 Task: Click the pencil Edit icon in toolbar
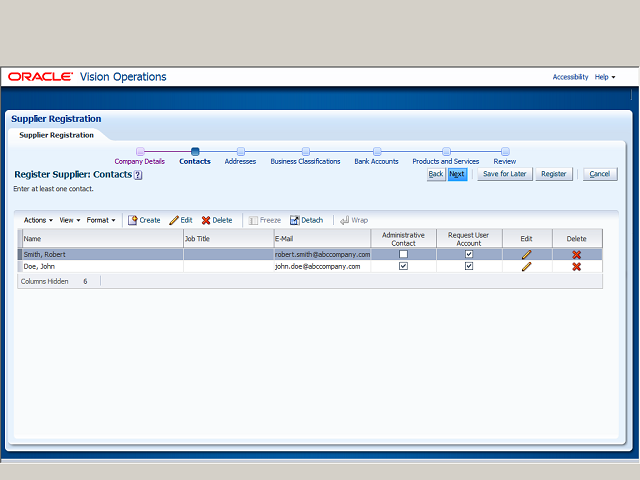click(x=174, y=220)
